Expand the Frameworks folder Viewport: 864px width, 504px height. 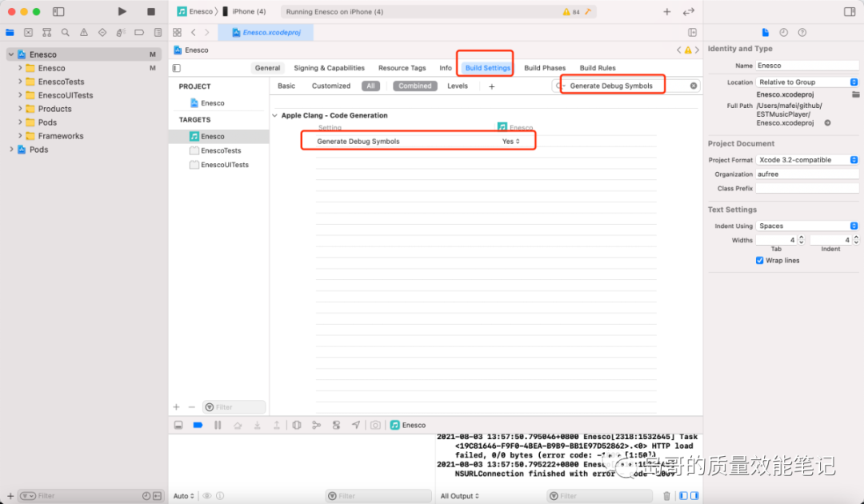coord(20,135)
